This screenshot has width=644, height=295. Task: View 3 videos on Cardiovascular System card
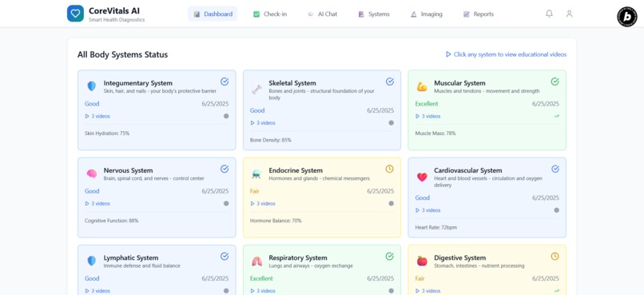coord(428,210)
